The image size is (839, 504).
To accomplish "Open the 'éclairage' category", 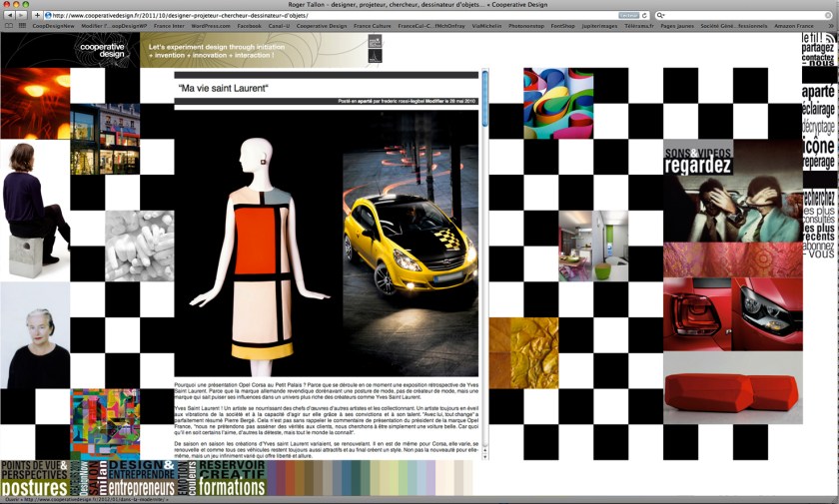I will tap(818, 109).
